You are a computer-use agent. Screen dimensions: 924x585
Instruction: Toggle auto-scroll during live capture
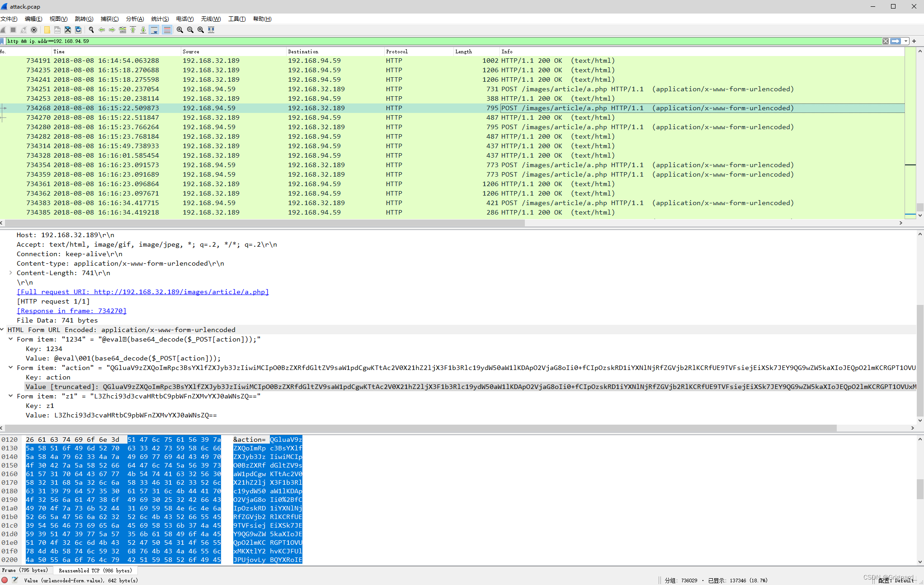[154, 30]
